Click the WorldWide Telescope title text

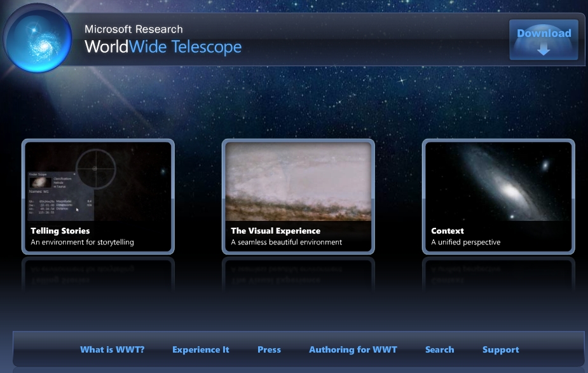(x=163, y=47)
